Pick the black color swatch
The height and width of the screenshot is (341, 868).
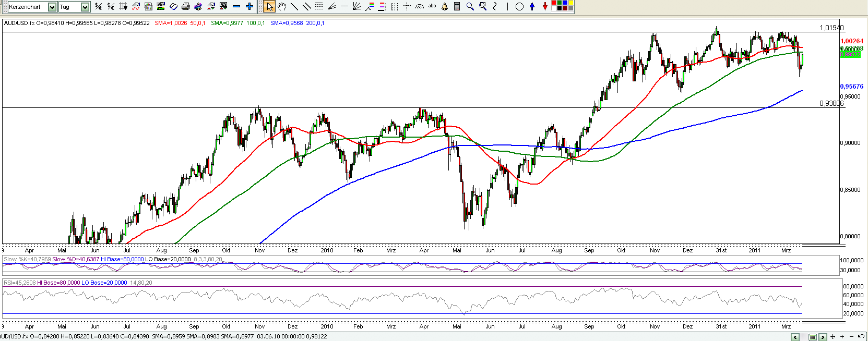pyautogui.click(x=560, y=8)
